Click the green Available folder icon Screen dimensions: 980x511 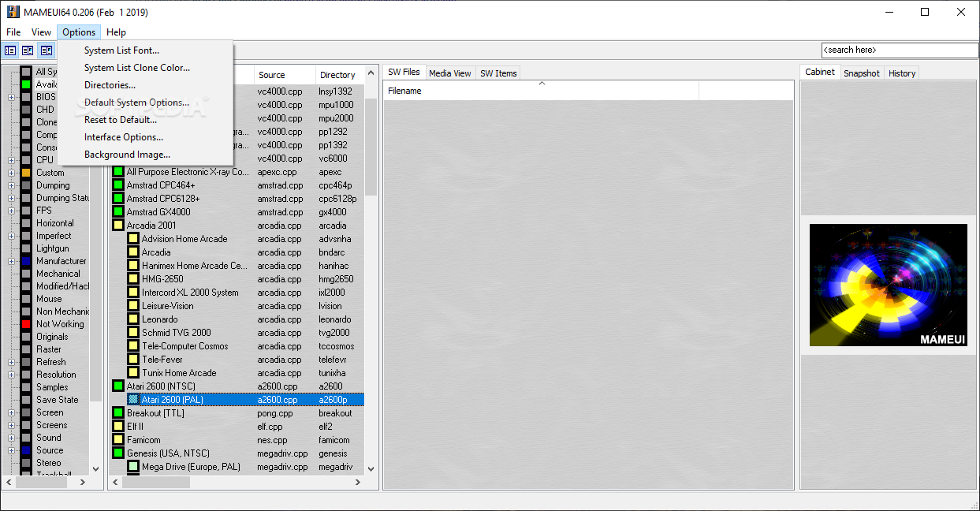pos(26,84)
